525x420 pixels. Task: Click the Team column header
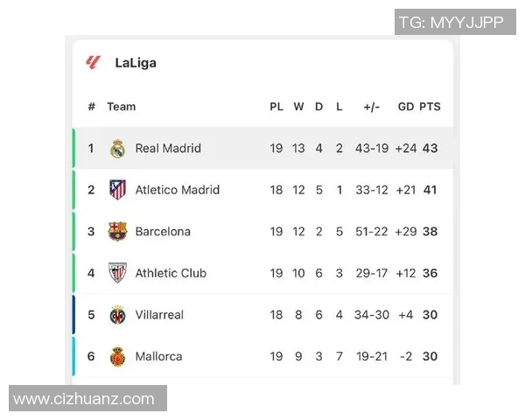[x=122, y=107]
